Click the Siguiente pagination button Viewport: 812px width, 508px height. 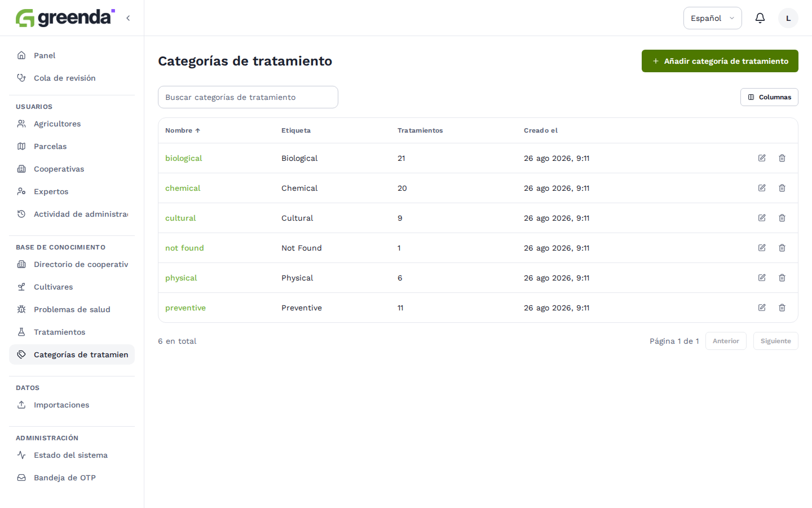[776, 341]
